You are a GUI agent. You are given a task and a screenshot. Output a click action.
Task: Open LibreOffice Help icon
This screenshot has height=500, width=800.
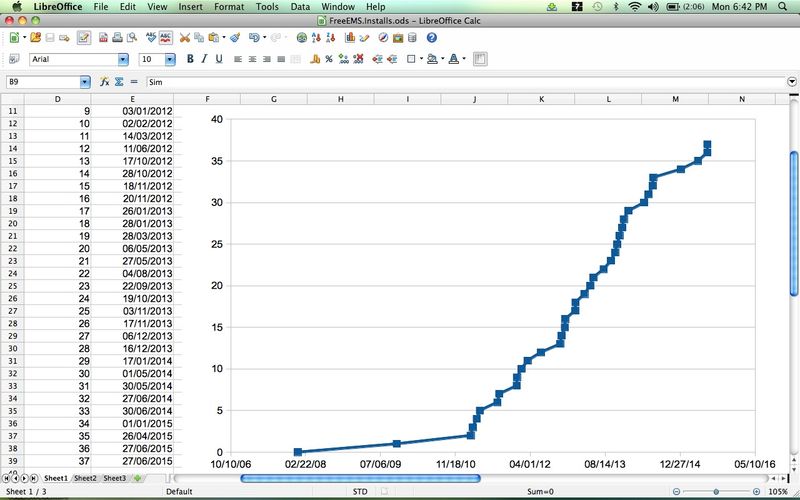coord(431,38)
